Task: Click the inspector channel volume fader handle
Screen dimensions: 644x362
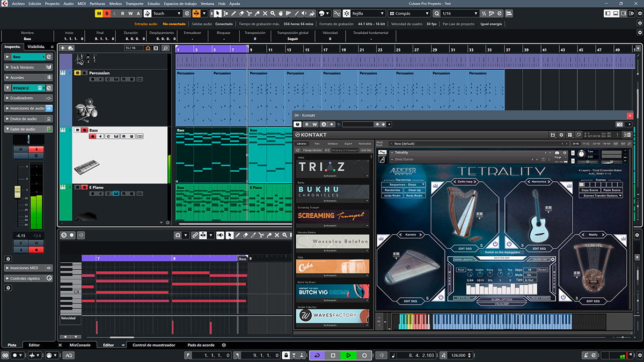Action: (17, 192)
